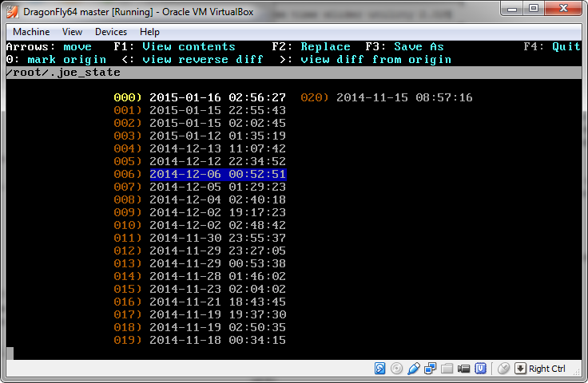Click the video capture status icon

point(463,369)
